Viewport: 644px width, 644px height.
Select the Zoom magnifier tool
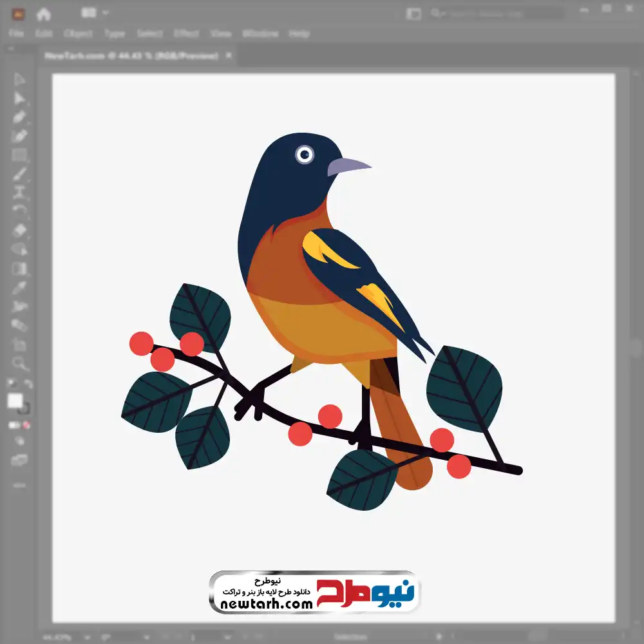pos(19,363)
